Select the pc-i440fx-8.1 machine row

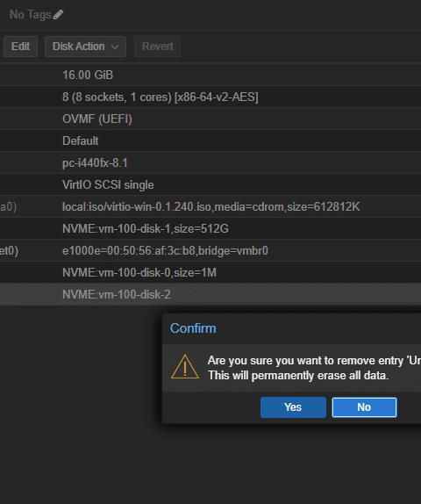coord(210,162)
